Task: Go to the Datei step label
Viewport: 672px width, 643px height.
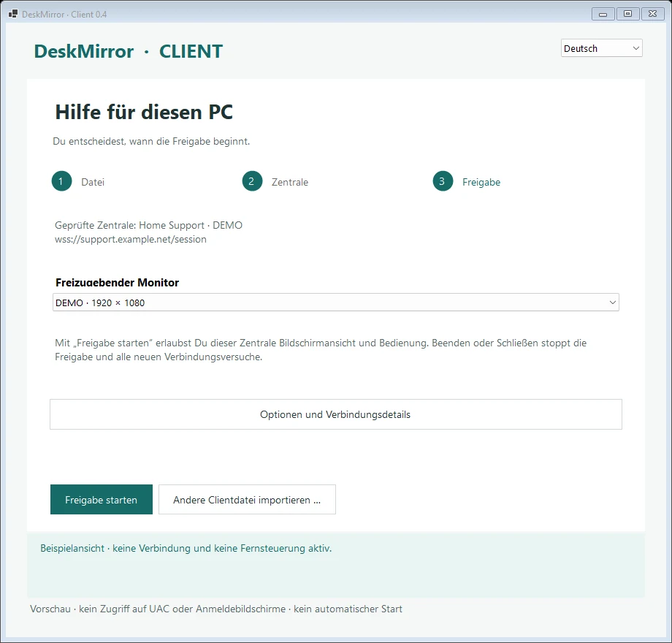Action: [x=93, y=182]
